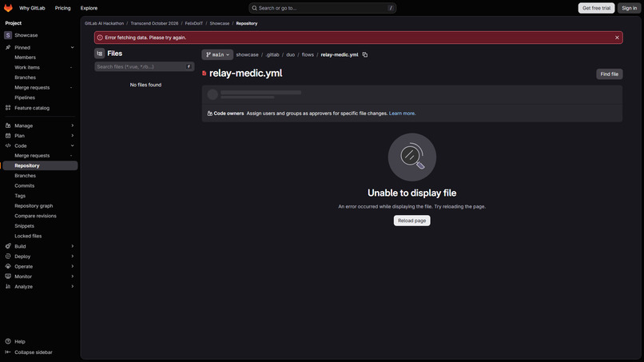Click the Build rocket icon
The height and width of the screenshot is (362, 644).
tap(8, 247)
